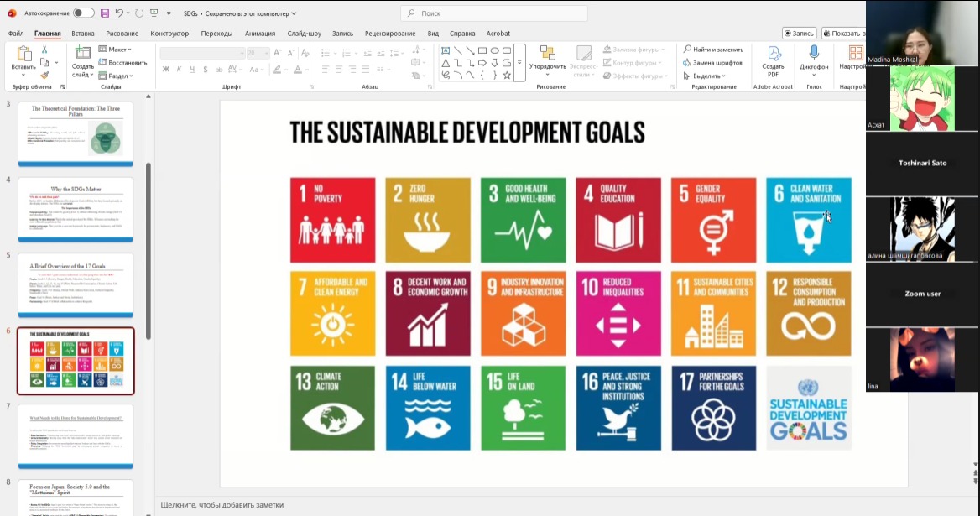Viewport: 980px width, 516px height.
Task: Toggle the Автосохранение switch
Action: (x=84, y=13)
